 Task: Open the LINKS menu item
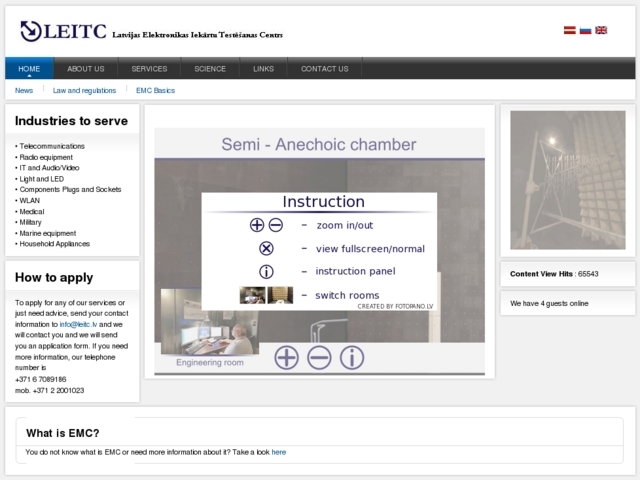click(x=264, y=69)
